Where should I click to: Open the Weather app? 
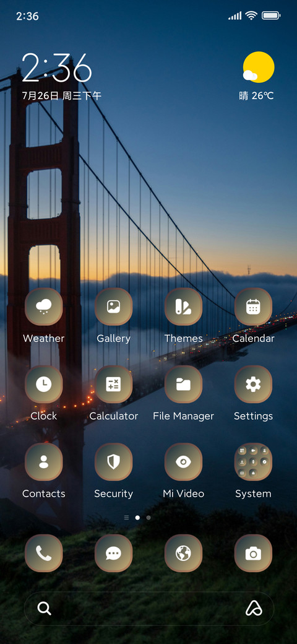tap(43, 307)
